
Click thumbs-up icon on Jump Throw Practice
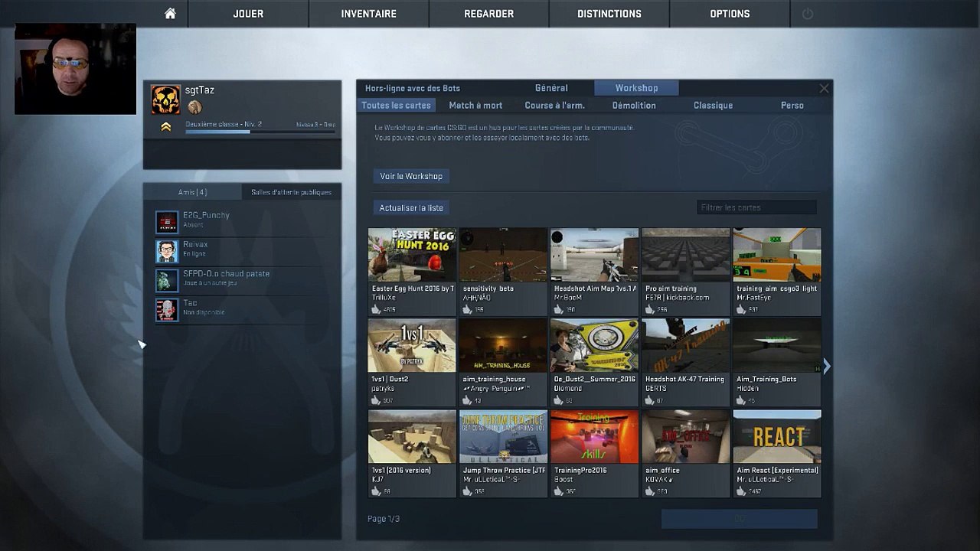pos(467,491)
